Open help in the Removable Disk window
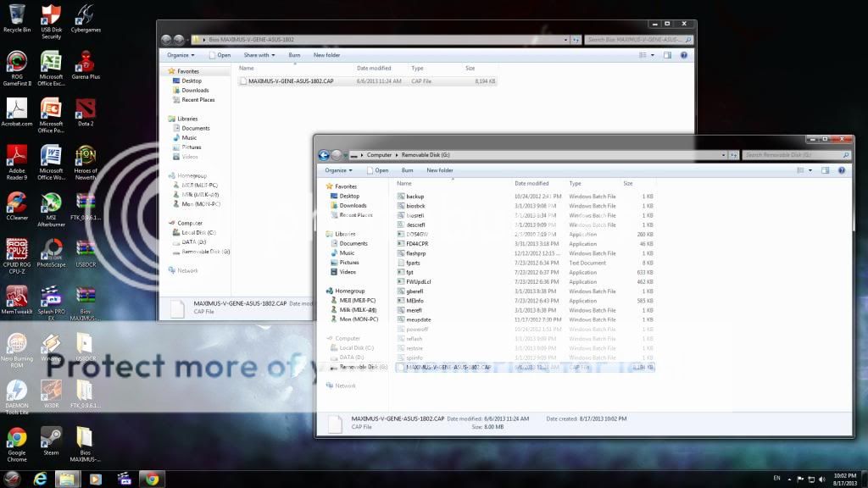The width and height of the screenshot is (868, 488). point(843,170)
